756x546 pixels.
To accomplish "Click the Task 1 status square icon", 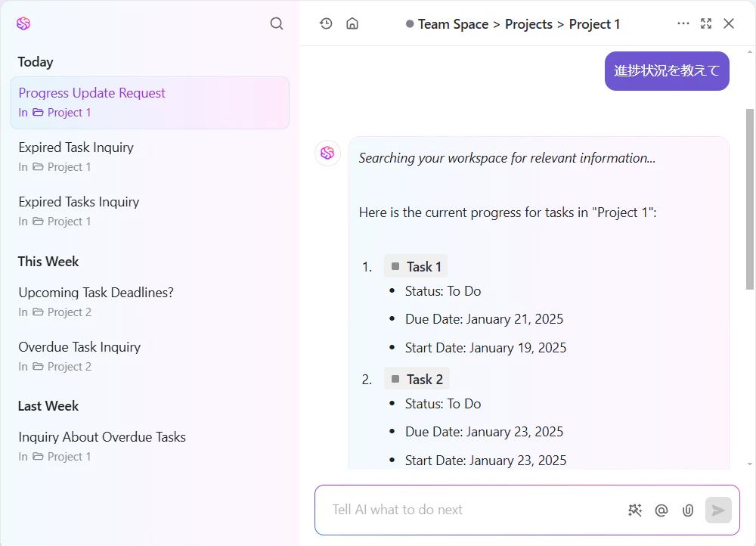I will (x=395, y=266).
